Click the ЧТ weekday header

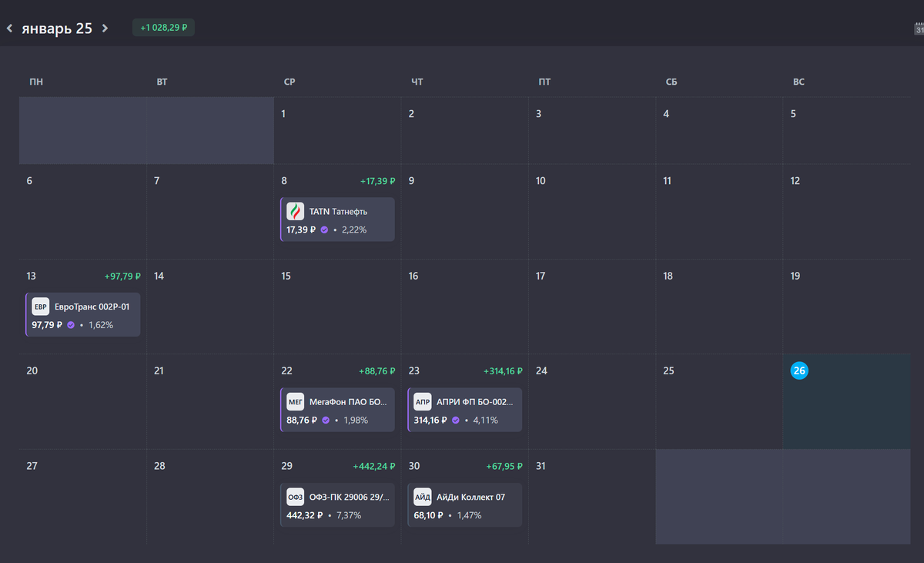[417, 82]
